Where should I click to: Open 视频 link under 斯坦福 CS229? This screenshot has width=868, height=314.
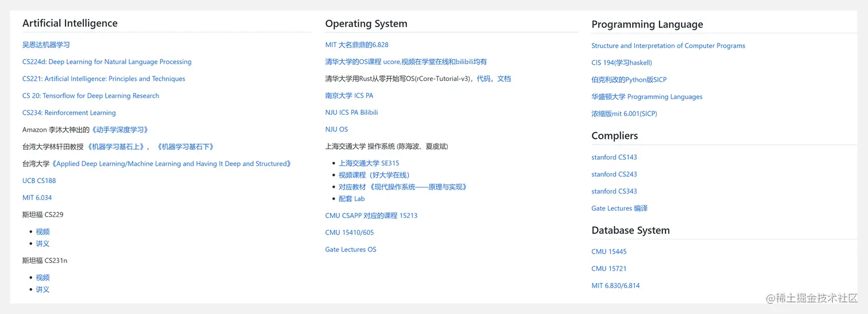(x=42, y=232)
